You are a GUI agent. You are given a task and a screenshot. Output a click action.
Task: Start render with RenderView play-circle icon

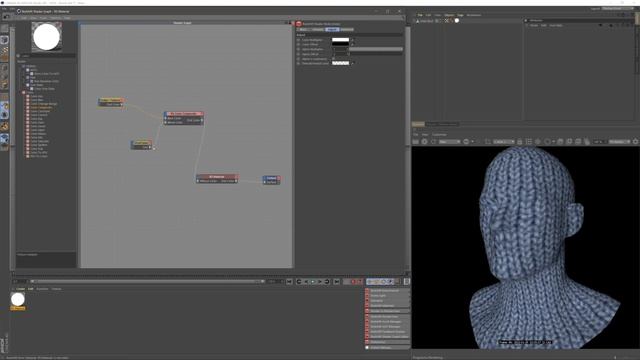coord(424,142)
